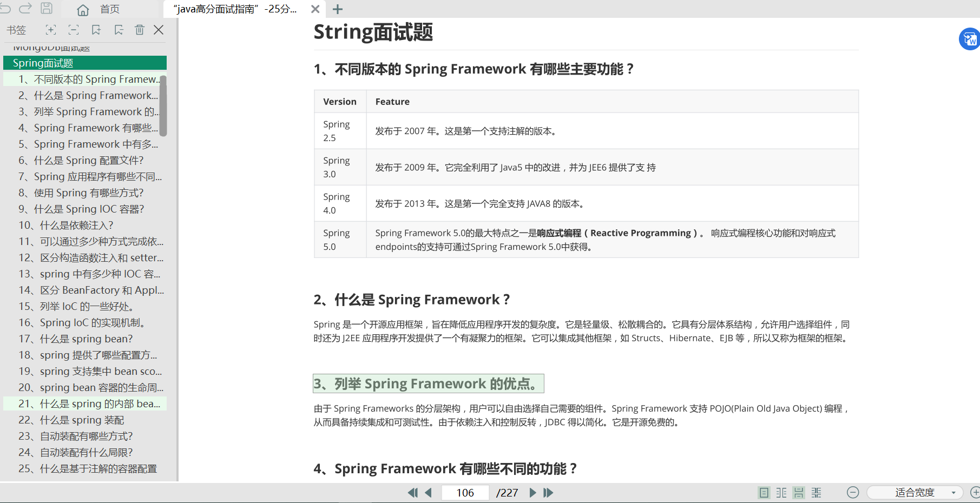Go to last page icon
The image size is (980, 503).
[x=548, y=493]
